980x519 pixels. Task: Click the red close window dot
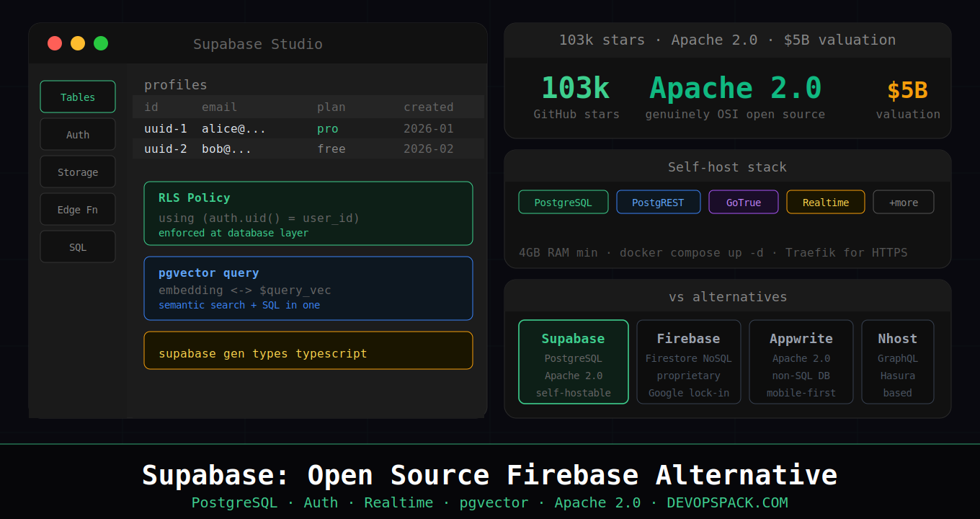click(x=55, y=43)
